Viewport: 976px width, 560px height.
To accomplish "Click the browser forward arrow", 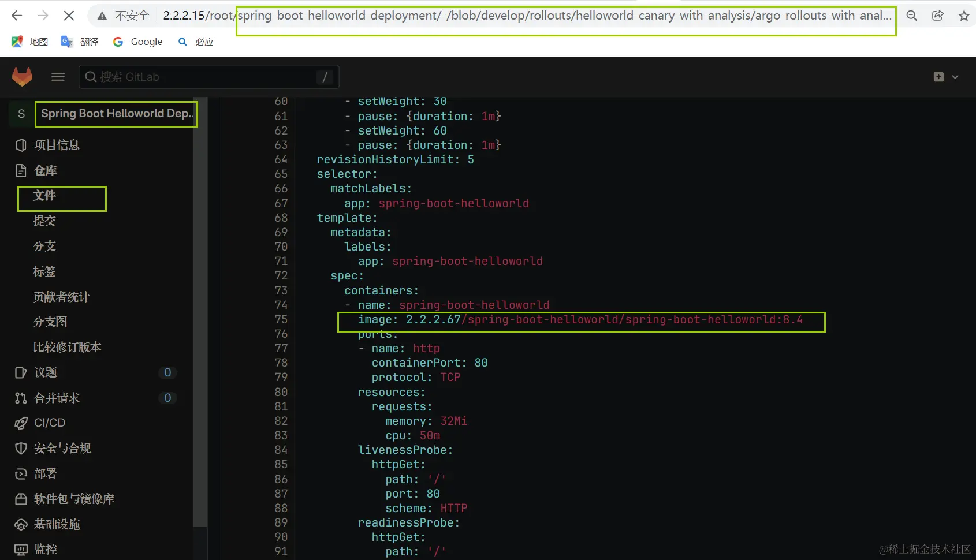I will coord(43,16).
